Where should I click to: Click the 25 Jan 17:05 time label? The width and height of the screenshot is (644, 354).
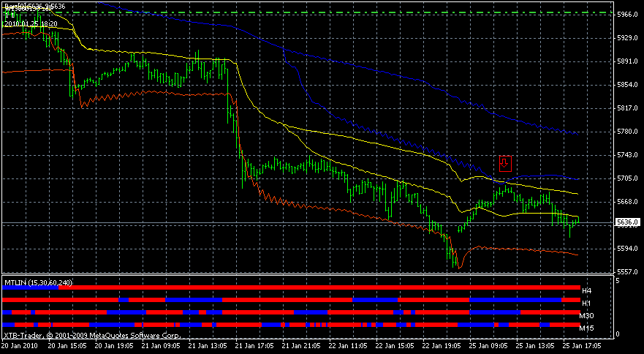click(583, 345)
